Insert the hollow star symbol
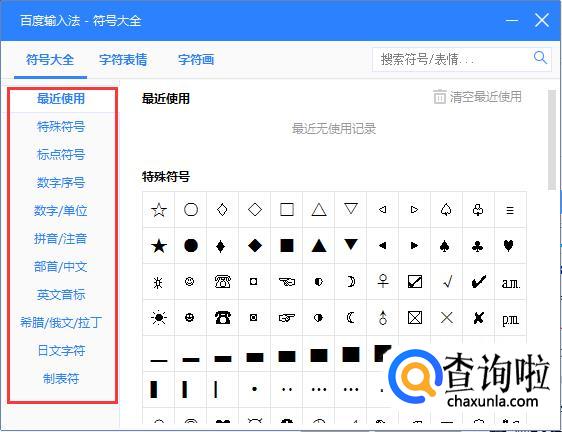 point(159,210)
